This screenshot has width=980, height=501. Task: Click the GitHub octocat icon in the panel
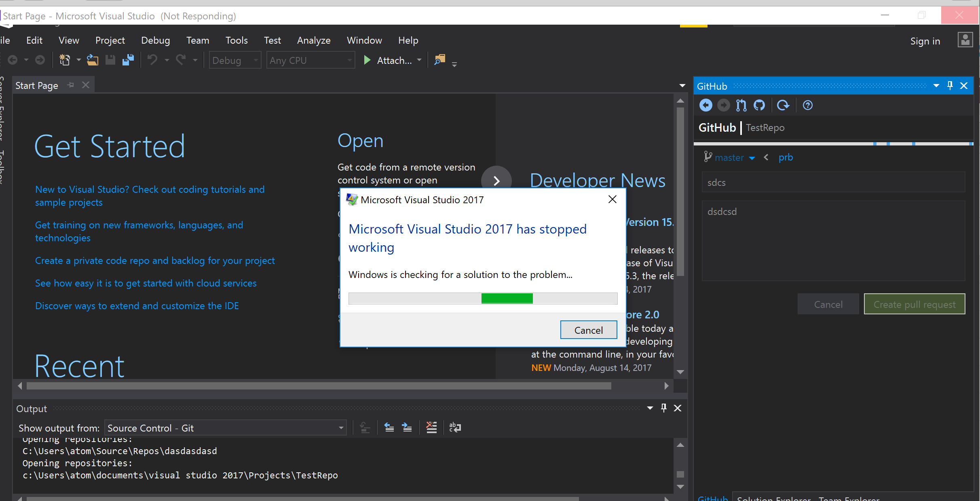(760, 105)
